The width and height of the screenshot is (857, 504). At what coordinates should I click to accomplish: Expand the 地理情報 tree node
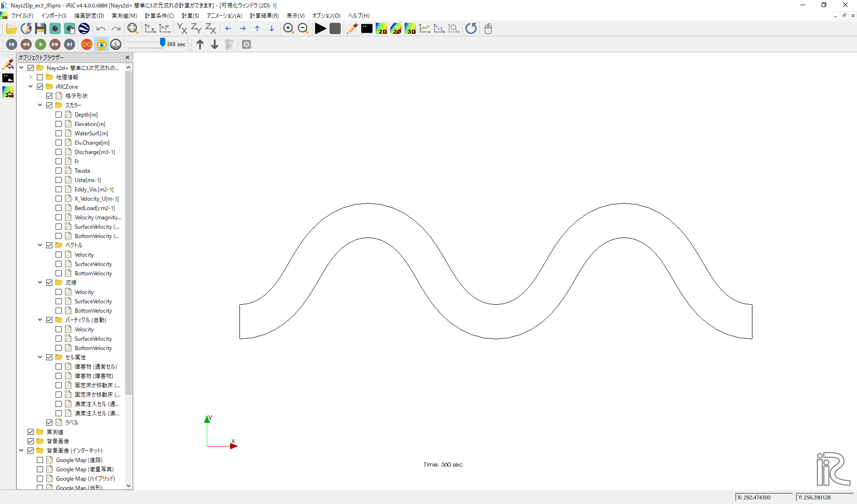coord(30,77)
